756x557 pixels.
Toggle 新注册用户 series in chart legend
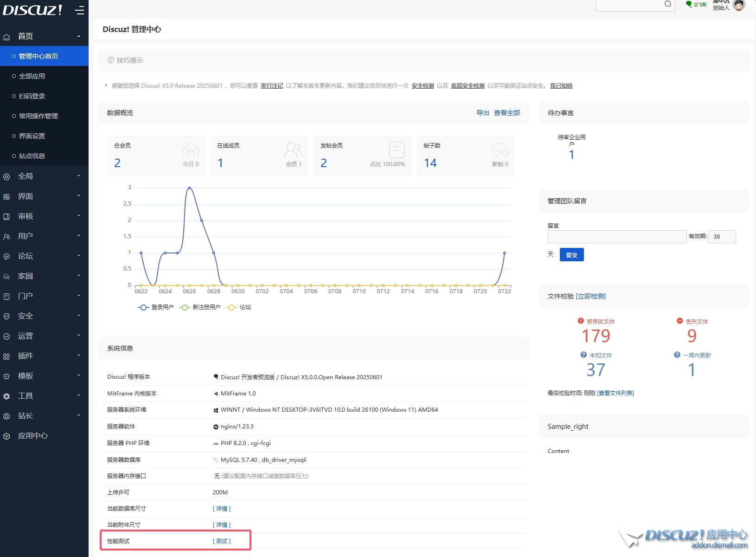coord(200,307)
